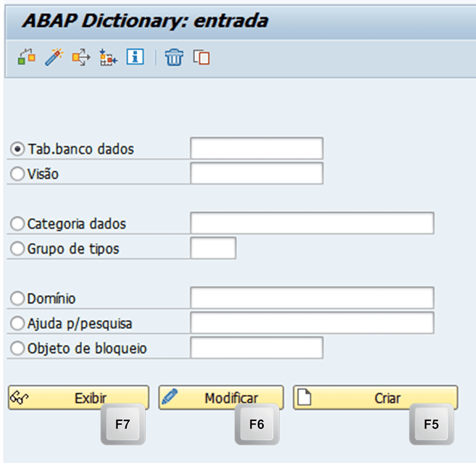Choose the Objeto de bloqueio radio option

point(17,349)
